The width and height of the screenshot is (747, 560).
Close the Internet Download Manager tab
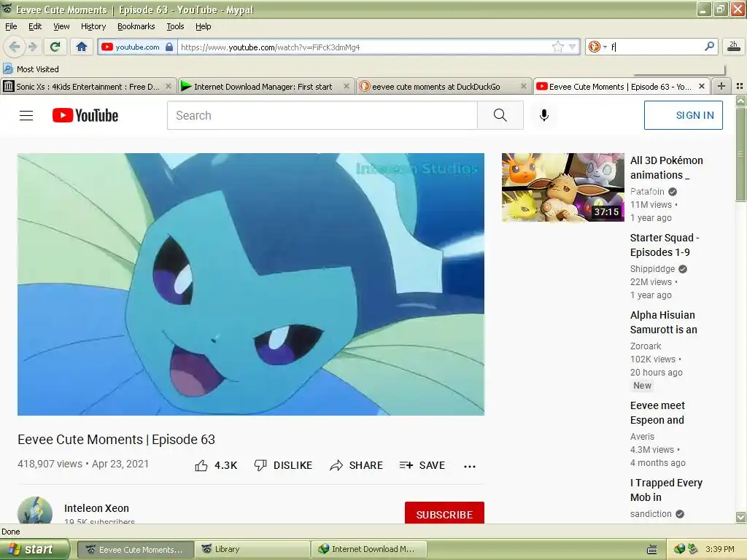347,86
